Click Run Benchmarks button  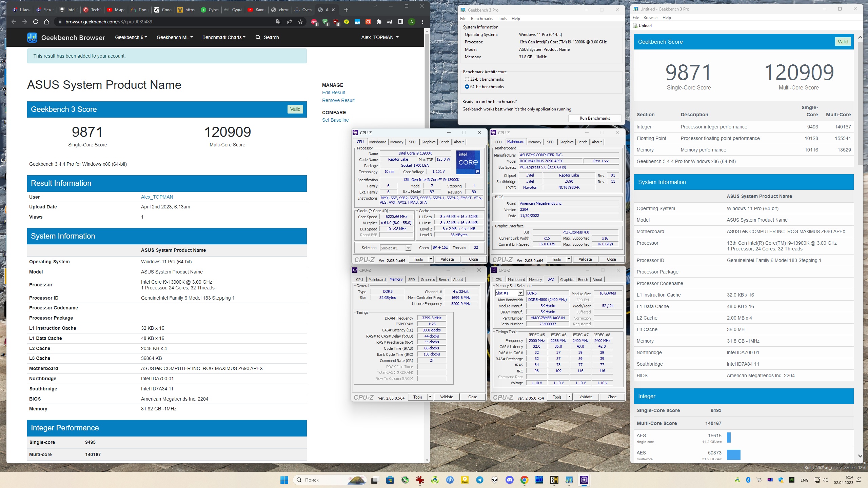[595, 118]
